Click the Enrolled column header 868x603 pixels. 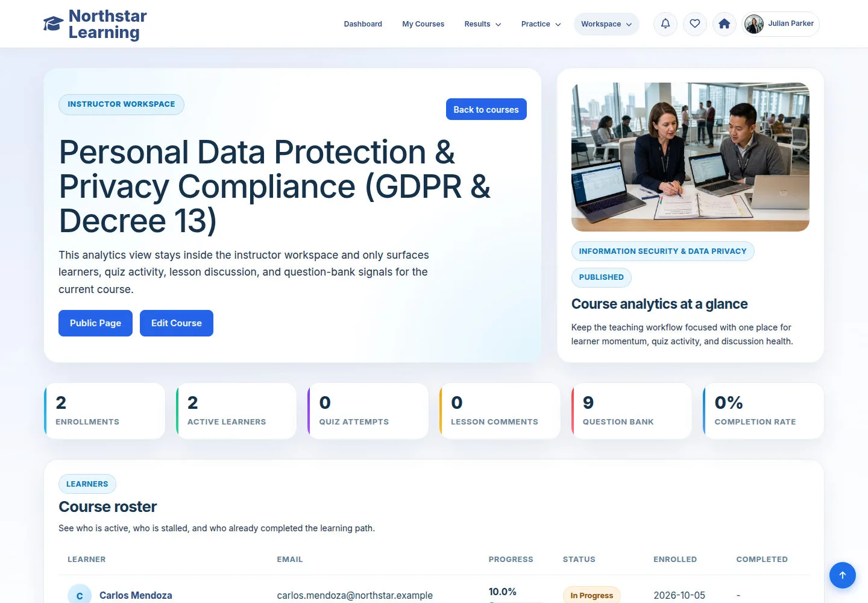point(675,560)
